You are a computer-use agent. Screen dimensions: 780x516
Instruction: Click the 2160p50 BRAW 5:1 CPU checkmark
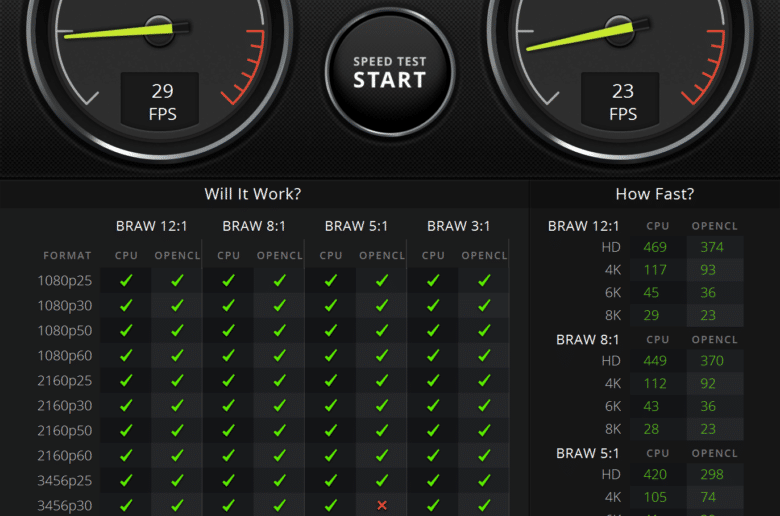point(331,430)
